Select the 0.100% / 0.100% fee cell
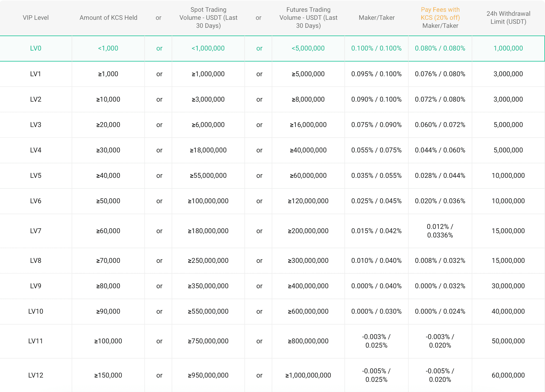 coord(377,48)
